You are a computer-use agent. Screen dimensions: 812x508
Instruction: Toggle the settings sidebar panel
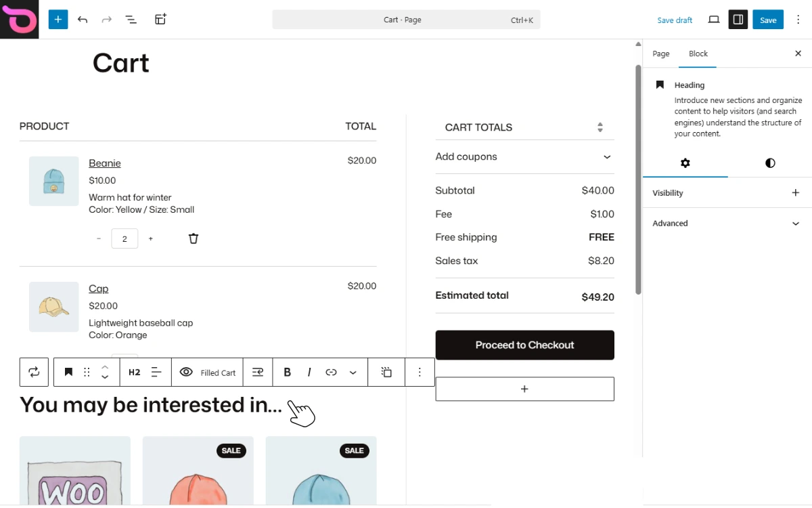point(738,20)
